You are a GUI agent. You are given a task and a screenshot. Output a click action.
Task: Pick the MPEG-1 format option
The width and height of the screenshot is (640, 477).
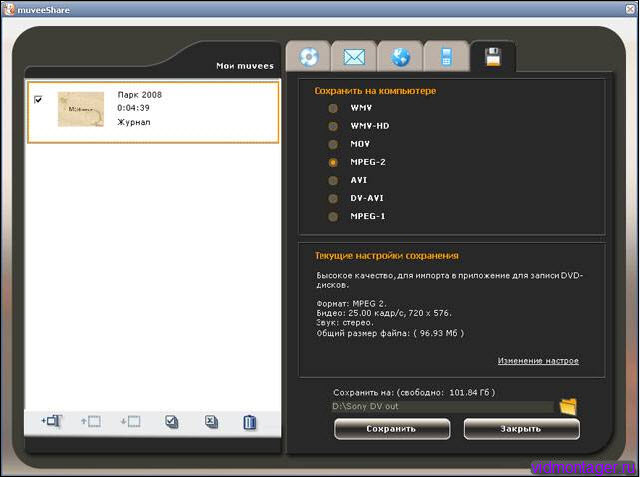[x=333, y=216]
